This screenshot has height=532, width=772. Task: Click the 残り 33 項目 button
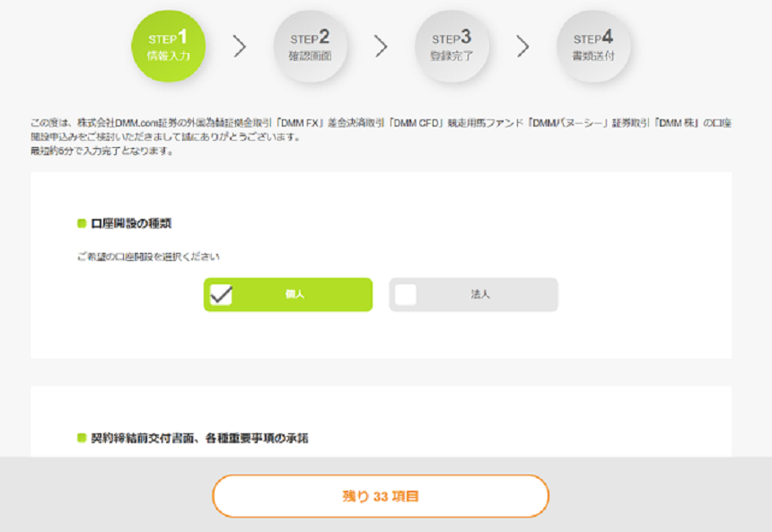(381, 496)
